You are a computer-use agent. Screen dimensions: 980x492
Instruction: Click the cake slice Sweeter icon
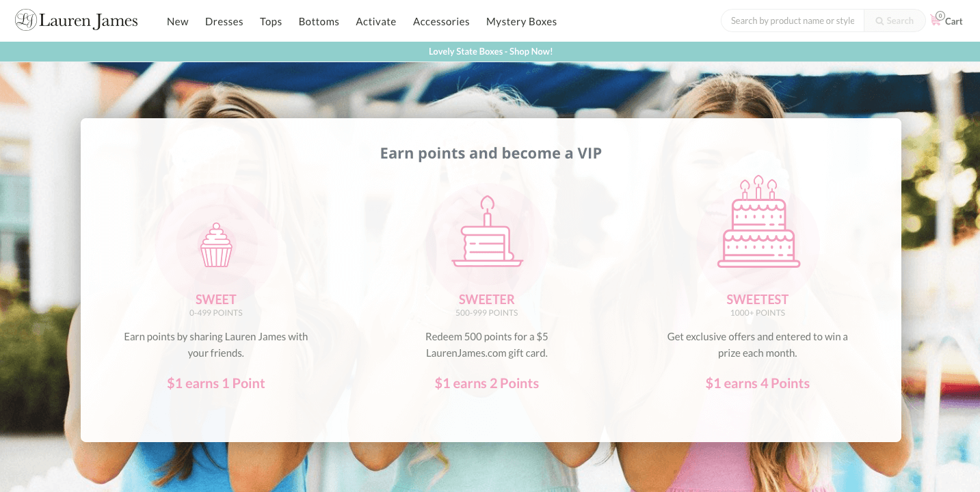(x=487, y=232)
